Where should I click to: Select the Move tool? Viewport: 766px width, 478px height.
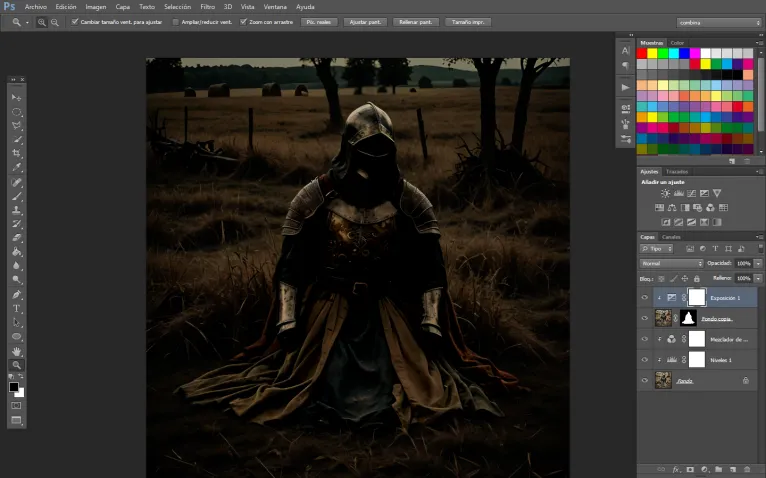[x=16, y=98]
